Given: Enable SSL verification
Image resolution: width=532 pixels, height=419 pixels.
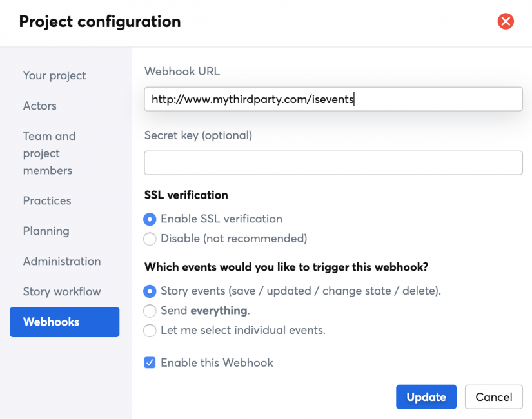Looking at the screenshot, I should (x=150, y=219).
